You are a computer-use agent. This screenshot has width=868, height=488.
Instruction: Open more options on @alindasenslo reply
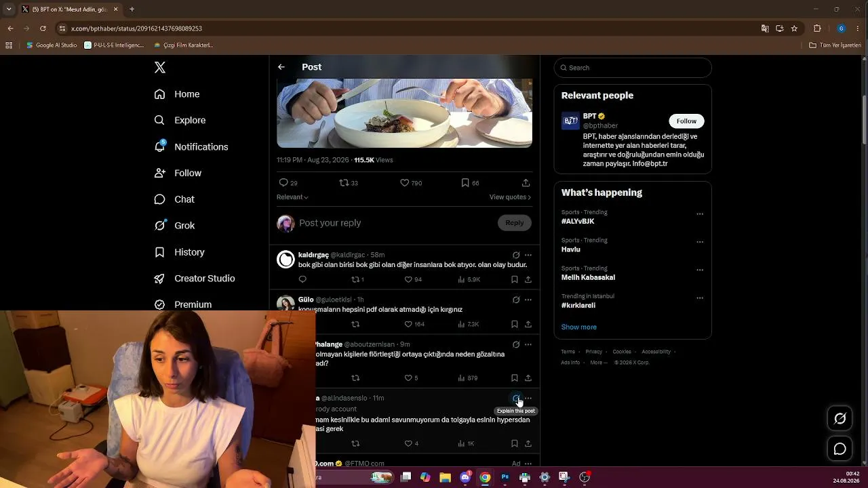point(528,398)
